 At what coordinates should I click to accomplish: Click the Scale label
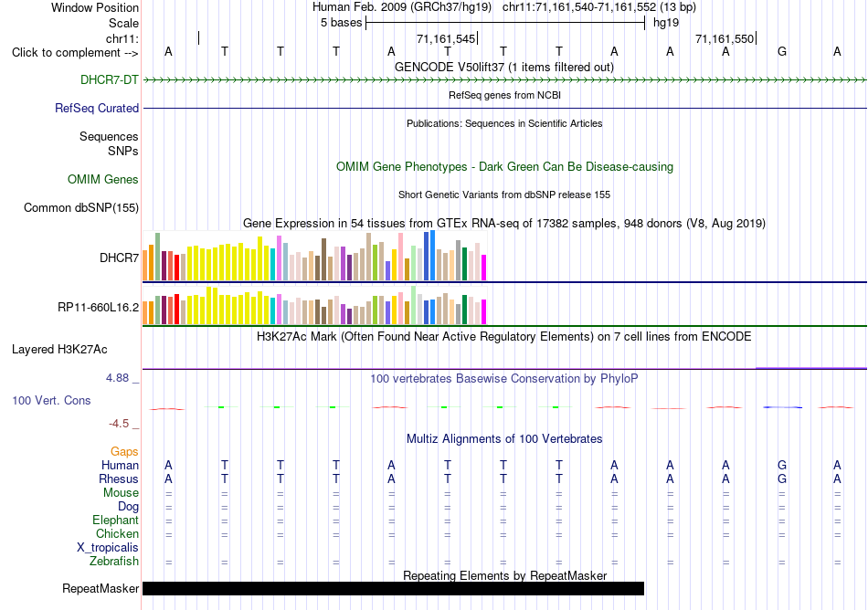(123, 23)
